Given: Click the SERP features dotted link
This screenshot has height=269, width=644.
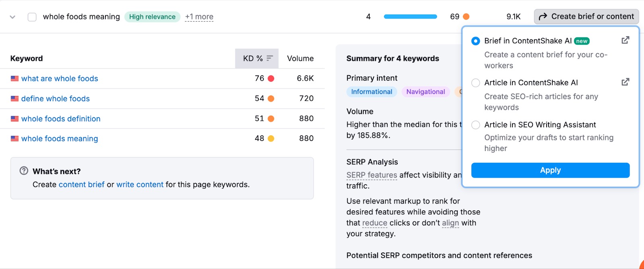Looking at the screenshot, I should pyautogui.click(x=372, y=175).
